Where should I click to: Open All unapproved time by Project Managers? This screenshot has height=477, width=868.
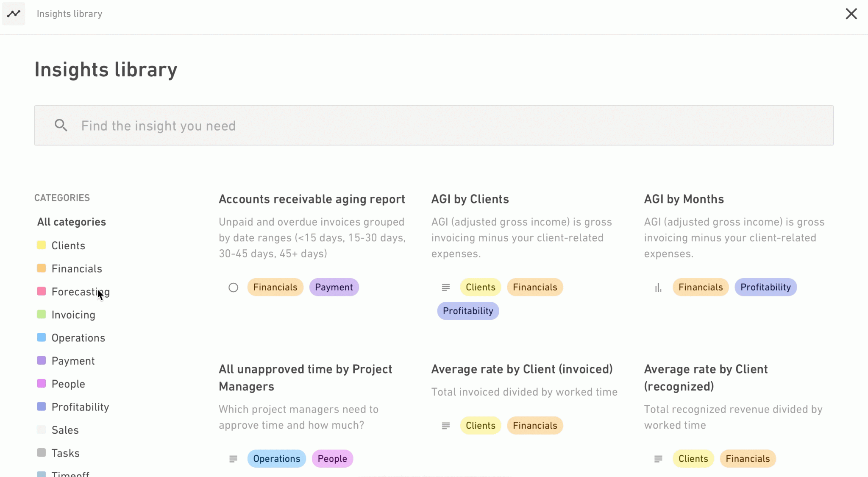[x=305, y=378]
